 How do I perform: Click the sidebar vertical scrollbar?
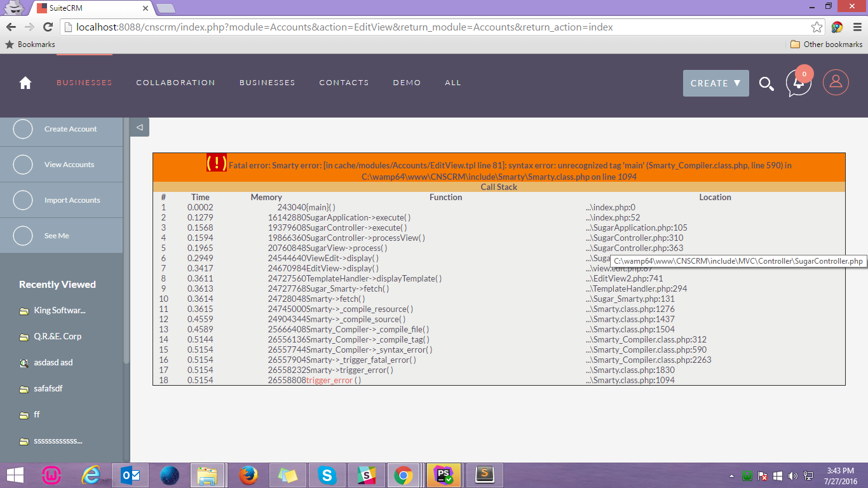126,241
